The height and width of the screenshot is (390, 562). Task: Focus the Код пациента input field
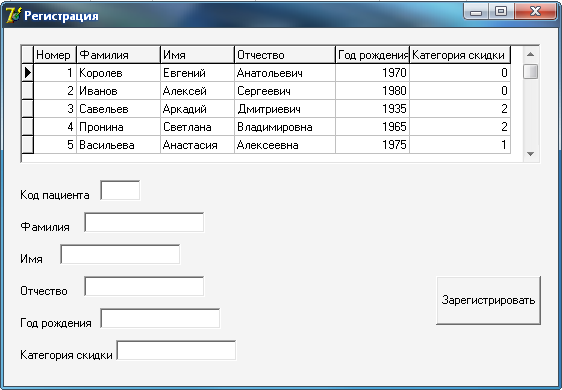pos(120,190)
